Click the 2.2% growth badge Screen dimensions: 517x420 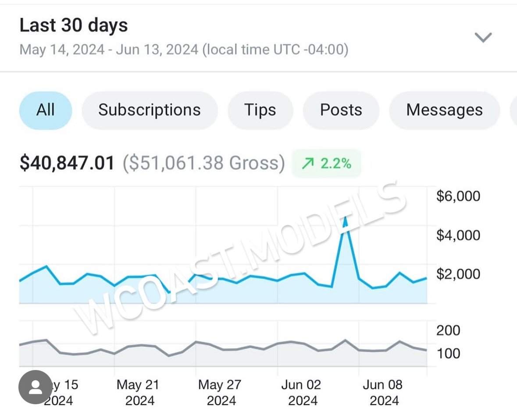[x=327, y=164]
